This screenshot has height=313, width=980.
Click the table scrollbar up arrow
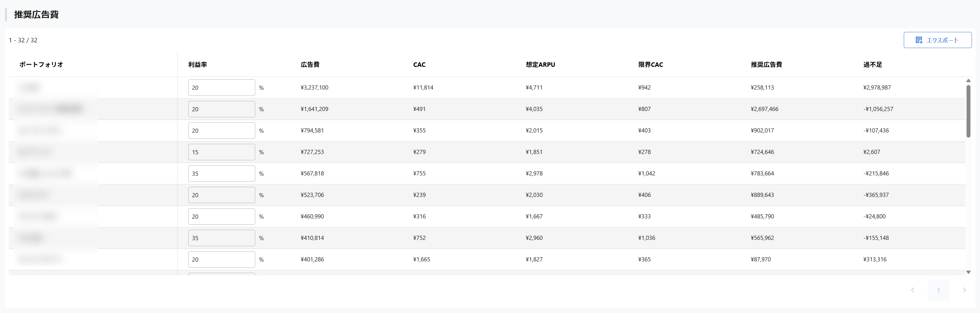[x=968, y=81]
